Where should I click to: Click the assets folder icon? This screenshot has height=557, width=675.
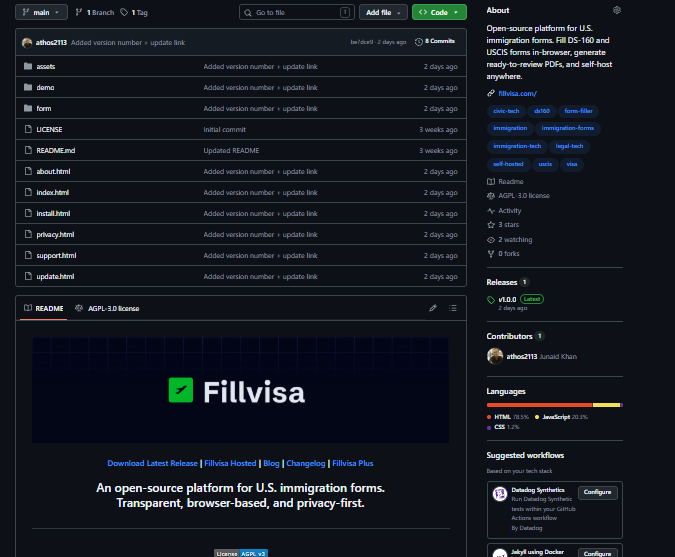coord(28,66)
